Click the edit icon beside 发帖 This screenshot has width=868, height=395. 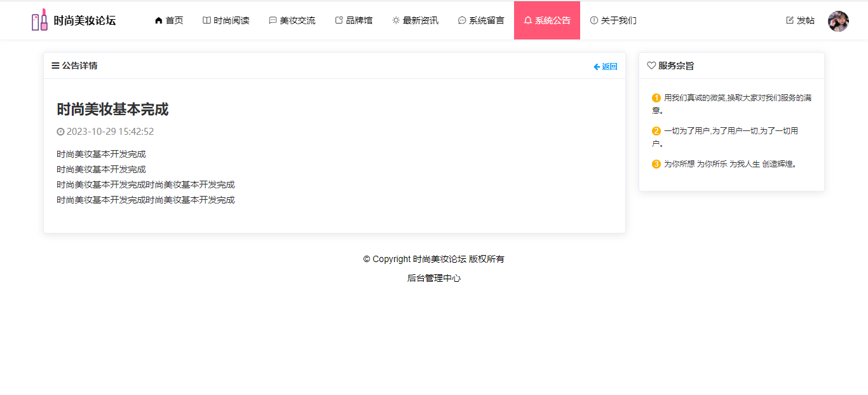pyautogui.click(x=790, y=20)
